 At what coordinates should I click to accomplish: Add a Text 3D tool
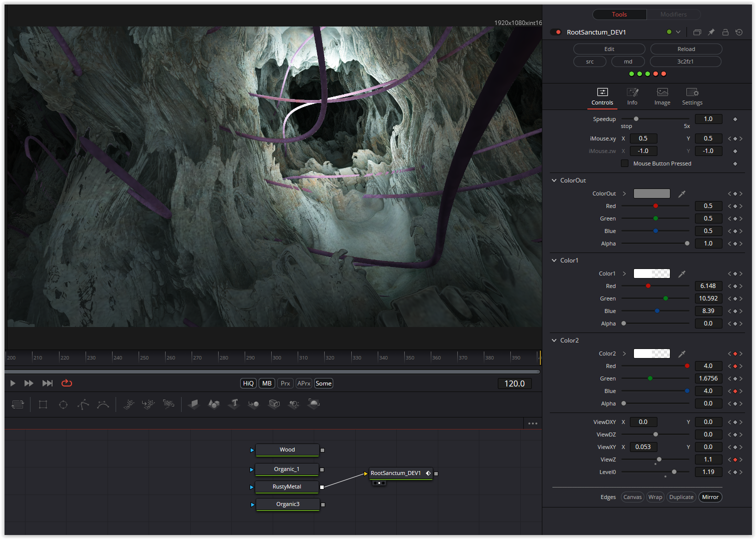[234, 404]
